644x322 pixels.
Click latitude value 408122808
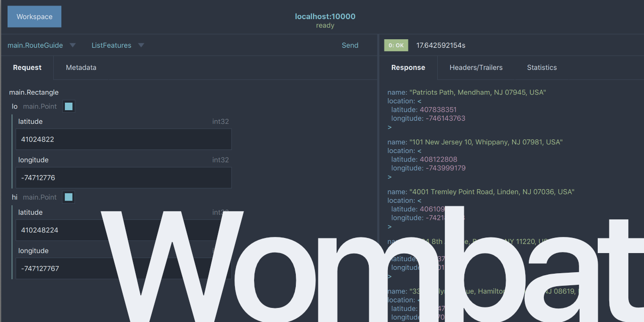(x=439, y=159)
